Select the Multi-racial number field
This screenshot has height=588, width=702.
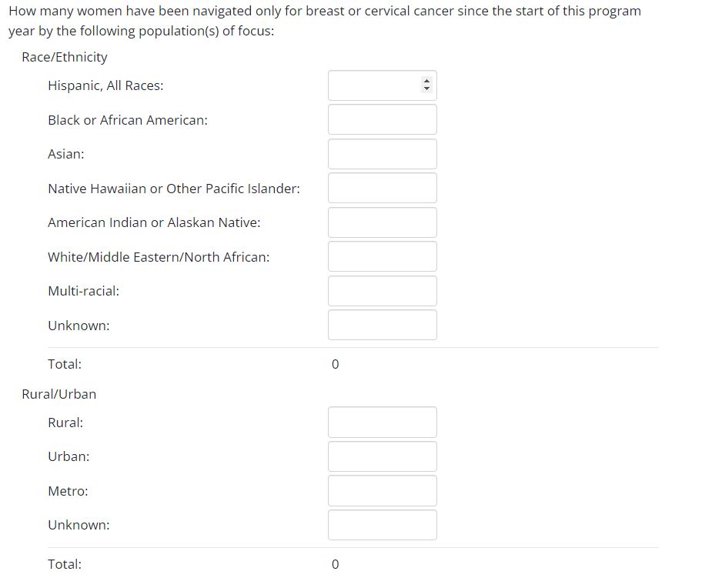coord(382,291)
